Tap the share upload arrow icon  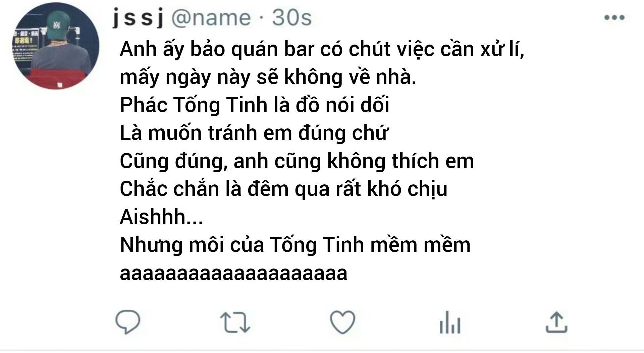pyautogui.click(x=556, y=322)
